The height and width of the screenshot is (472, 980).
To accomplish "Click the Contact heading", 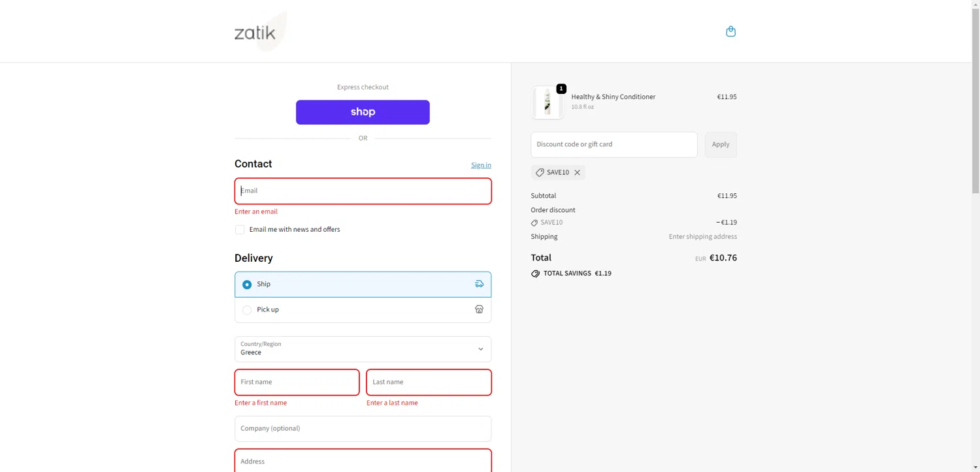I will point(253,164).
